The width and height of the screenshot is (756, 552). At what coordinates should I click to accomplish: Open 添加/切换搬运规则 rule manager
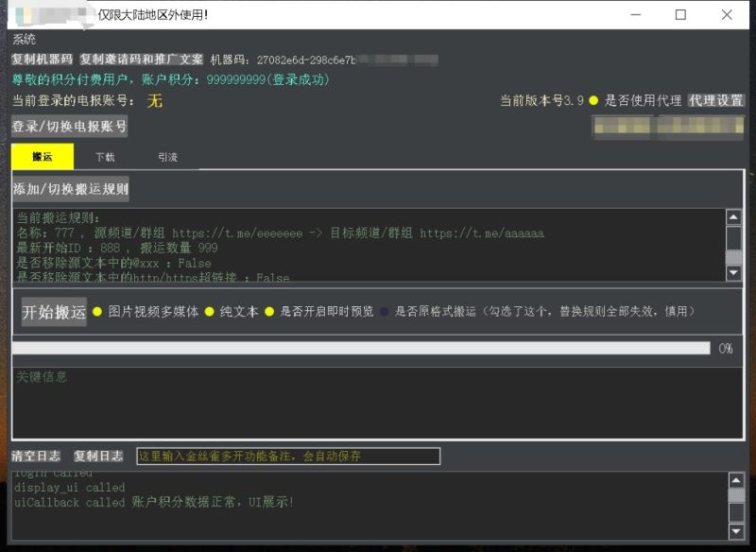coord(69,189)
